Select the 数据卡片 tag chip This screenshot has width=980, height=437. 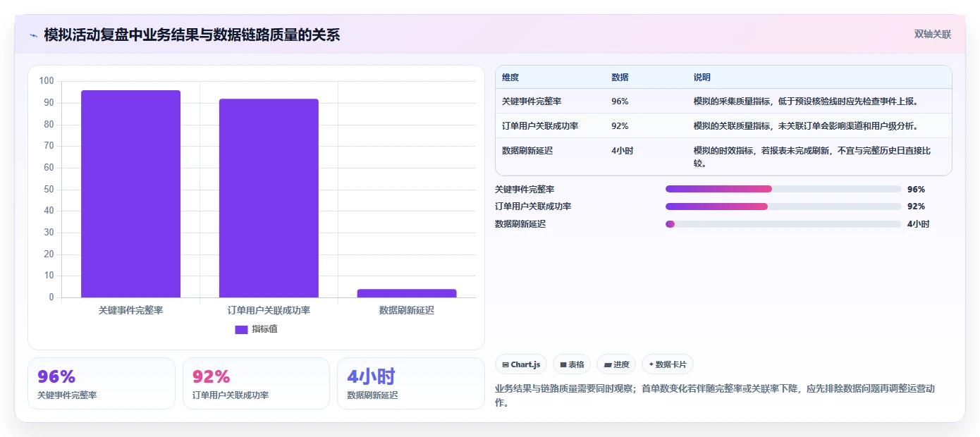pyautogui.click(x=668, y=364)
